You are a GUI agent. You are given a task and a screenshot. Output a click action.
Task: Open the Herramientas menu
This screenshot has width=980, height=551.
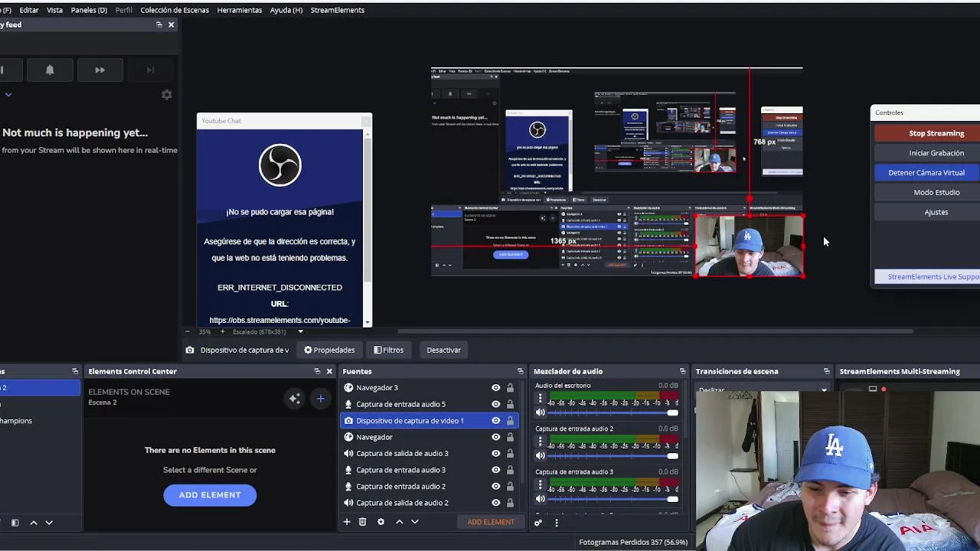[240, 10]
